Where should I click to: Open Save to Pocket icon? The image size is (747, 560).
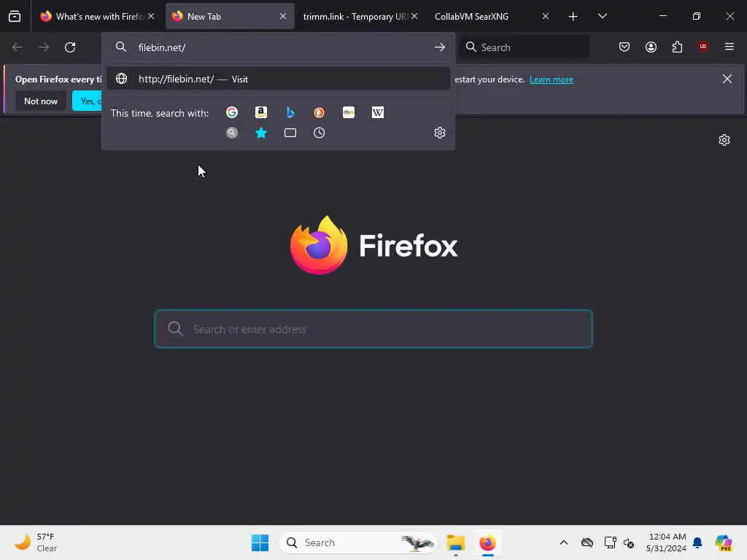click(624, 47)
